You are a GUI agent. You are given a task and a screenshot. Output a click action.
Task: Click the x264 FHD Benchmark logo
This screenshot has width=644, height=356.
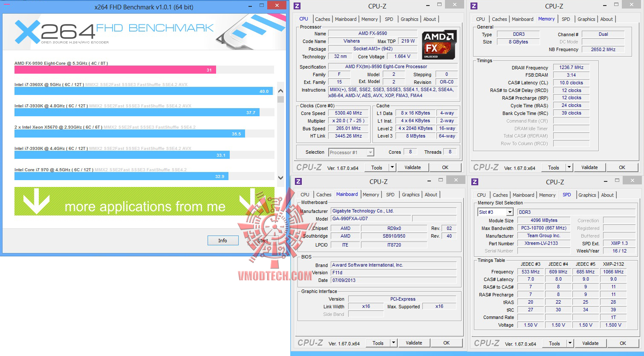(x=114, y=32)
